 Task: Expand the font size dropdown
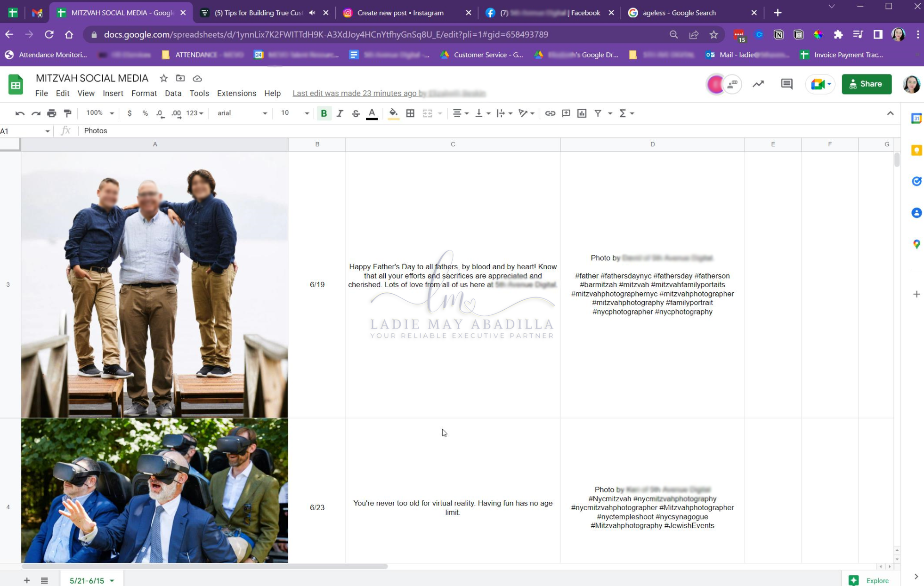tap(295, 113)
